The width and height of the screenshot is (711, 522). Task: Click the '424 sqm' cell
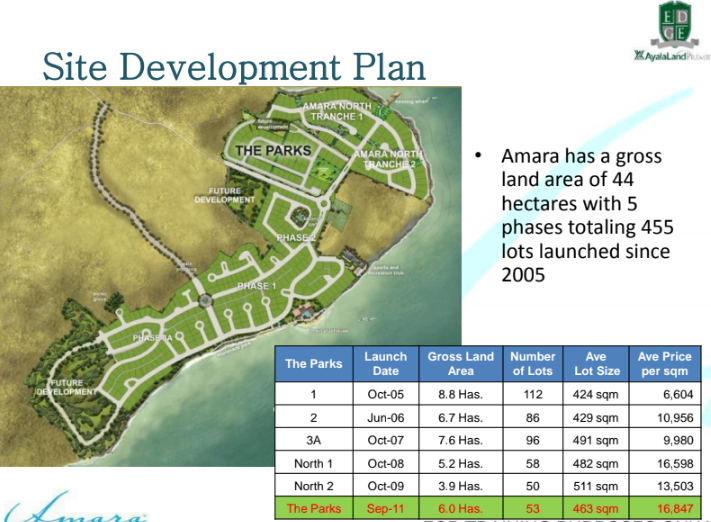point(596,394)
